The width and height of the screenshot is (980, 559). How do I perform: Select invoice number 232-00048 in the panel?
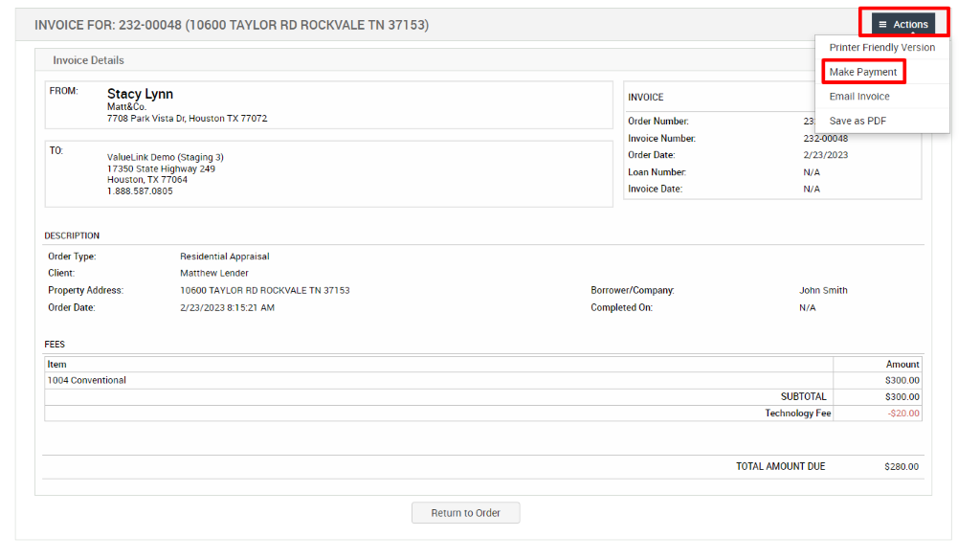[x=823, y=138]
